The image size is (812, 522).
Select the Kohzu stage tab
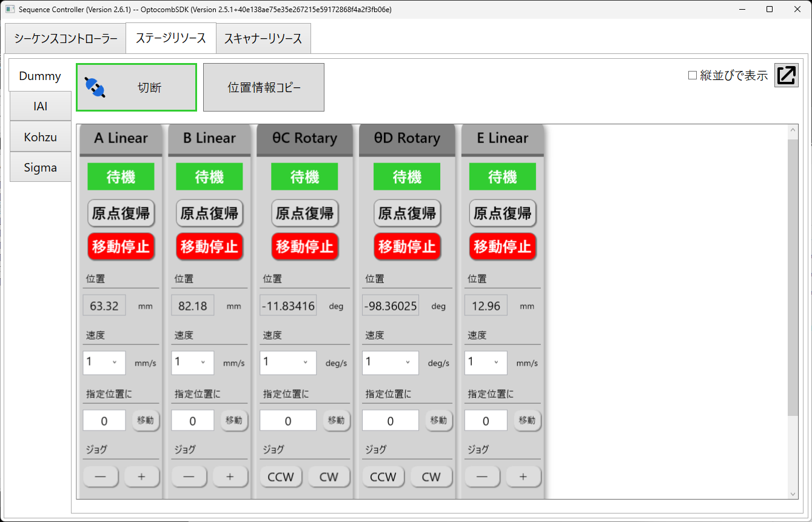pyautogui.click(x=41, y=137)
